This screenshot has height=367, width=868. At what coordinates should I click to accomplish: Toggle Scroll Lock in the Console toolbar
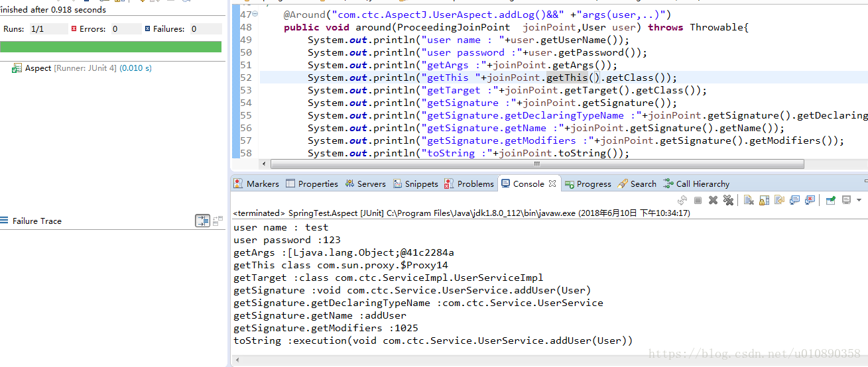[764, 200]
